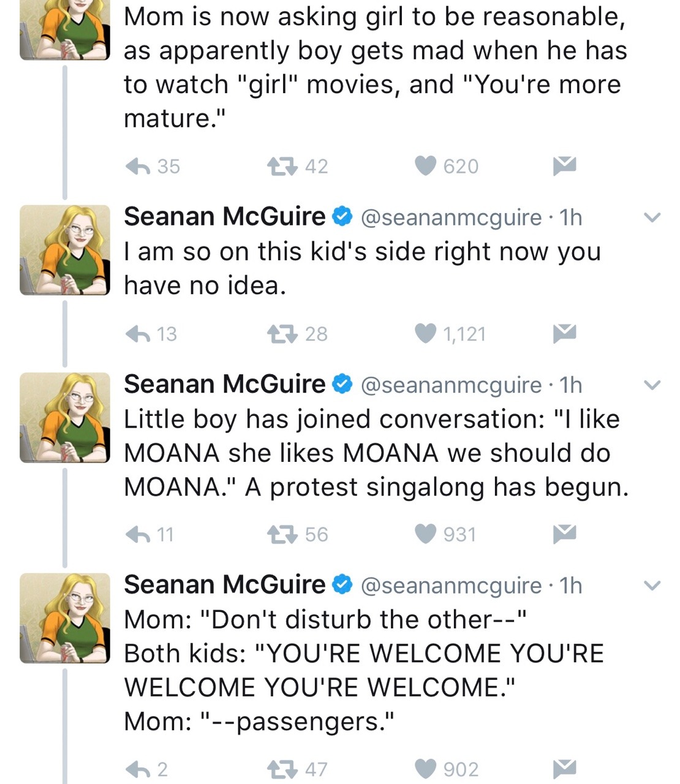Open Seanan McGuire name on 'kid's side' tweet
This screenshot has height=784, width=680.
(225, 217)
